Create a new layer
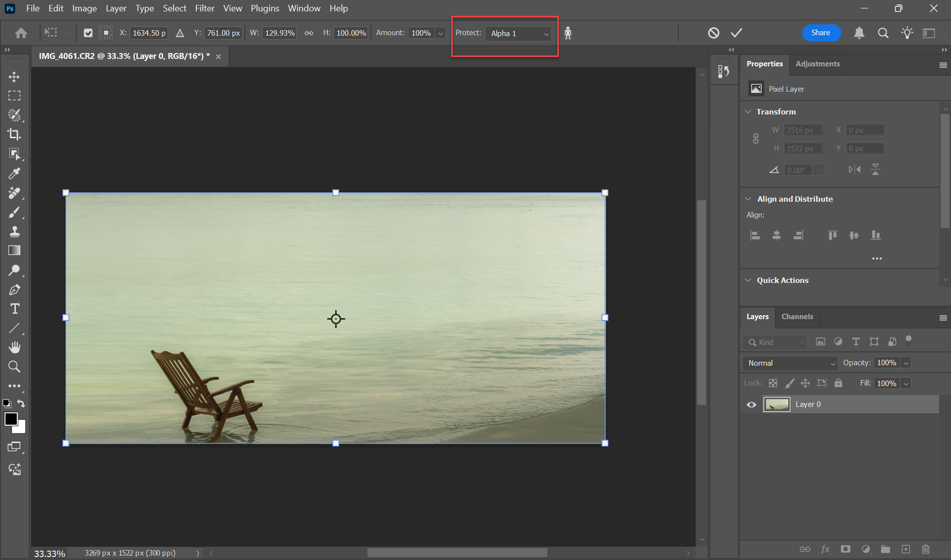 click(905, 549)
